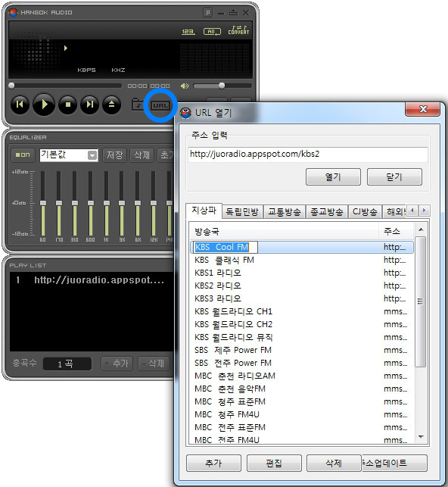This screenshot has width=448, height=487.
Task: Click the 삭제 button in the equalizer
Action: click(x=142, y=155)
